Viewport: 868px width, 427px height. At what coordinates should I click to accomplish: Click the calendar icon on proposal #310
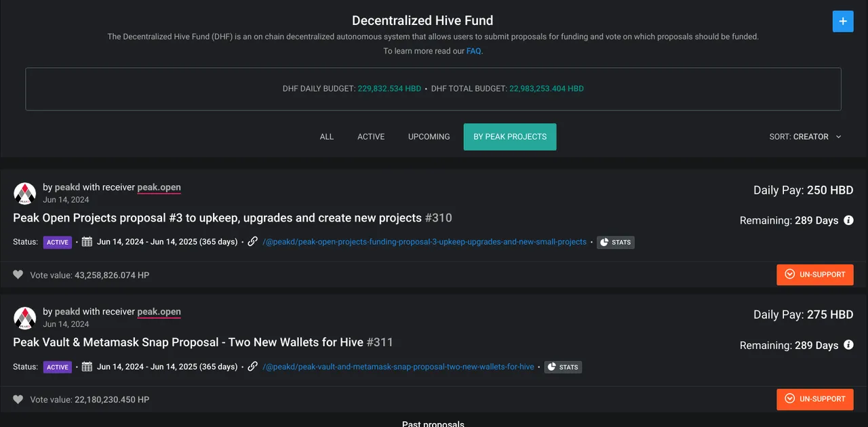pyautogui.click(x=87, y=242)
